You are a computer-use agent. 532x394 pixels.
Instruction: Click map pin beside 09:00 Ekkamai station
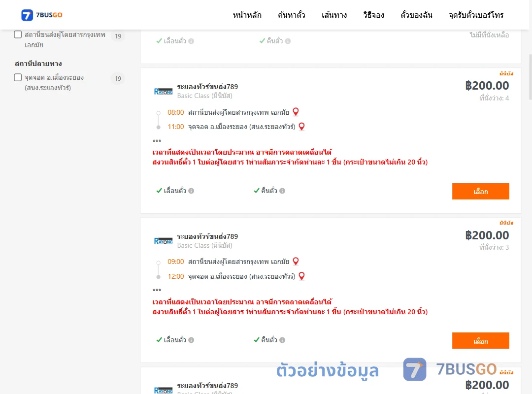(x=296, y=261)
